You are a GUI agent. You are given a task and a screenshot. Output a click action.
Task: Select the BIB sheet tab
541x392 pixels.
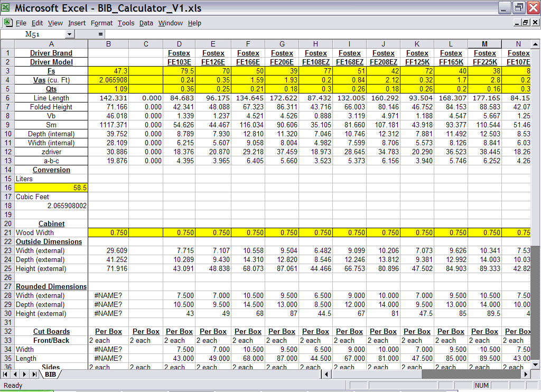(x=50, y=374)
